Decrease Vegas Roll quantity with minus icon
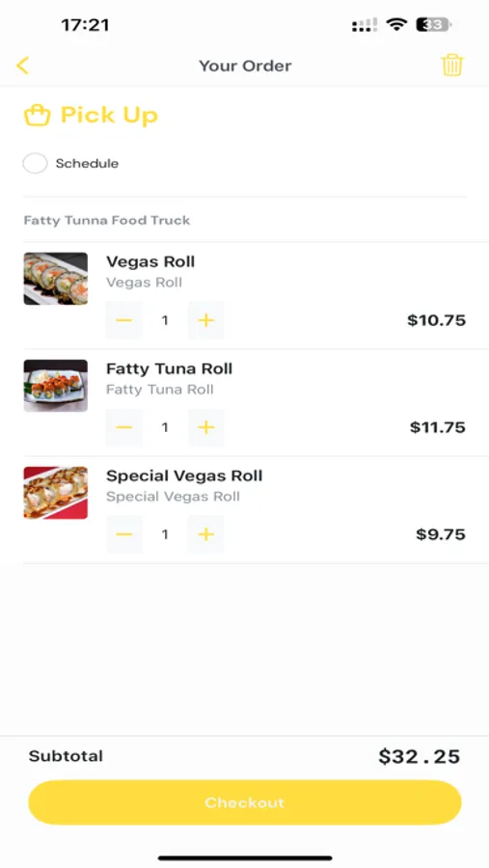 [x=124, y=320]
